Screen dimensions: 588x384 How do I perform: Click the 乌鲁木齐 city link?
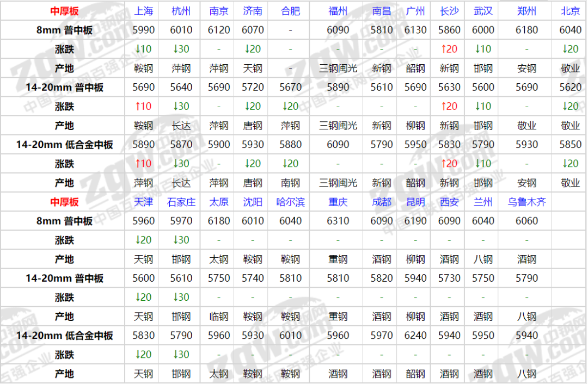526,202
